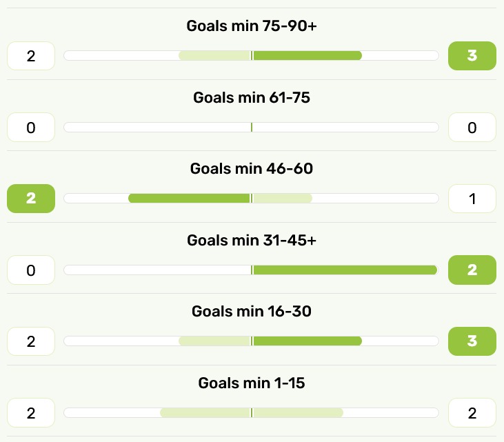Screen dimensions: 504x442
Task: Click right value 0 for Goals min 61-75
Action: 472,128
